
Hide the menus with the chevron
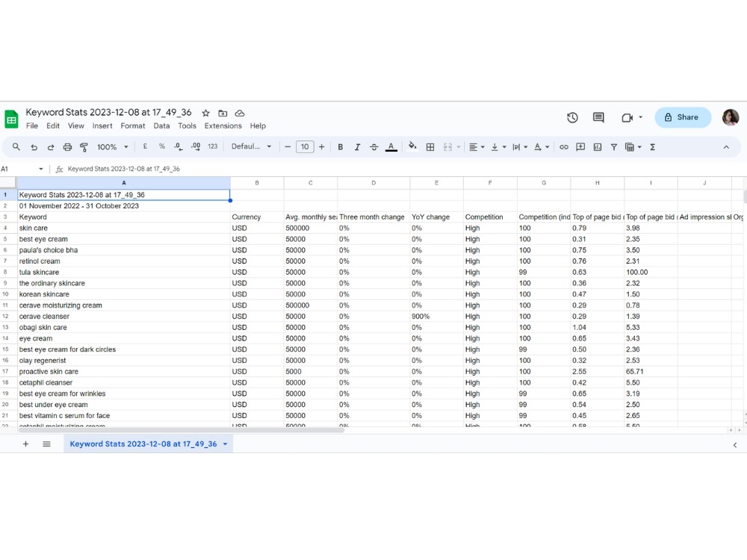pyautogui.click(x=726, y=147)
